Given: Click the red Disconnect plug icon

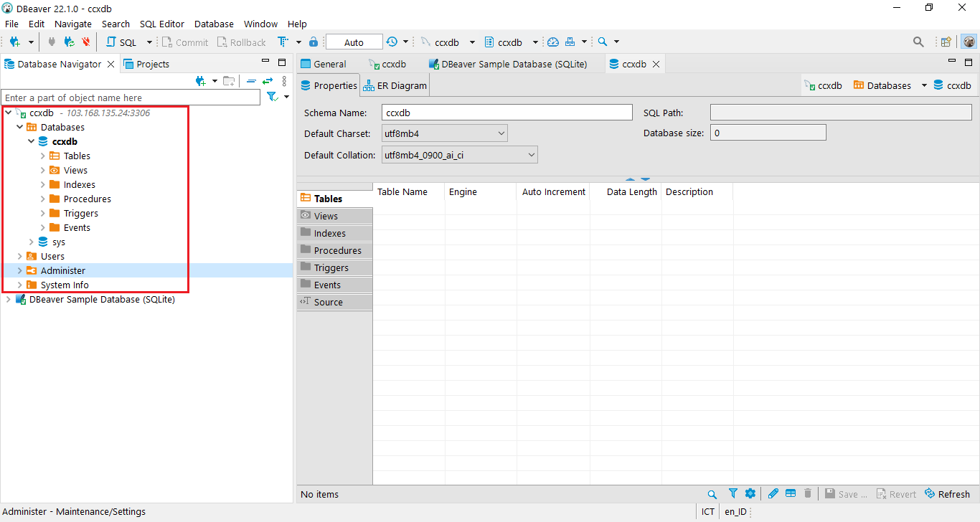Looking at the screenshot, I should pos(86,42).
